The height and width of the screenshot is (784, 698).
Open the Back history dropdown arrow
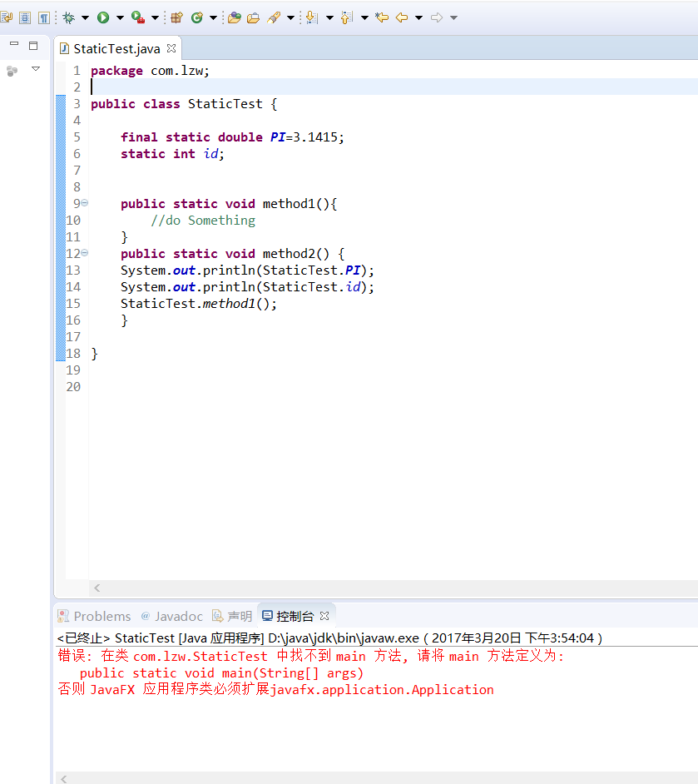pos(418,17)
